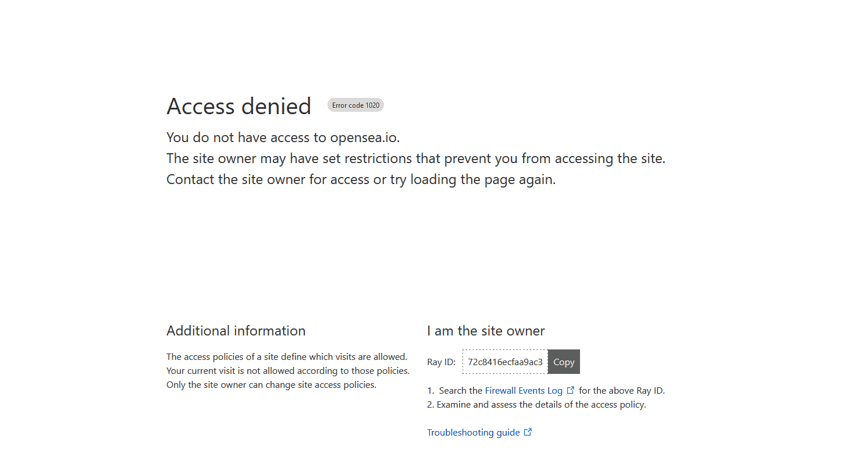
Task: Click the Access denied heading
Action: tap(239, 106)
